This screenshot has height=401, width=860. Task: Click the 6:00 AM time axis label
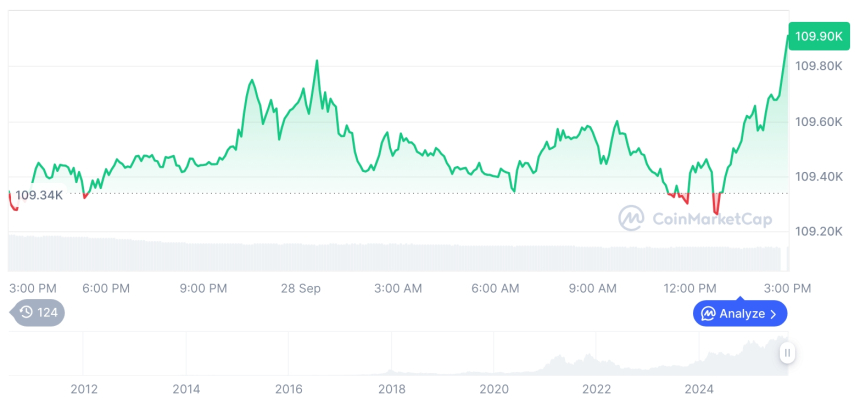pyautogui.click(x=495, y=288)
